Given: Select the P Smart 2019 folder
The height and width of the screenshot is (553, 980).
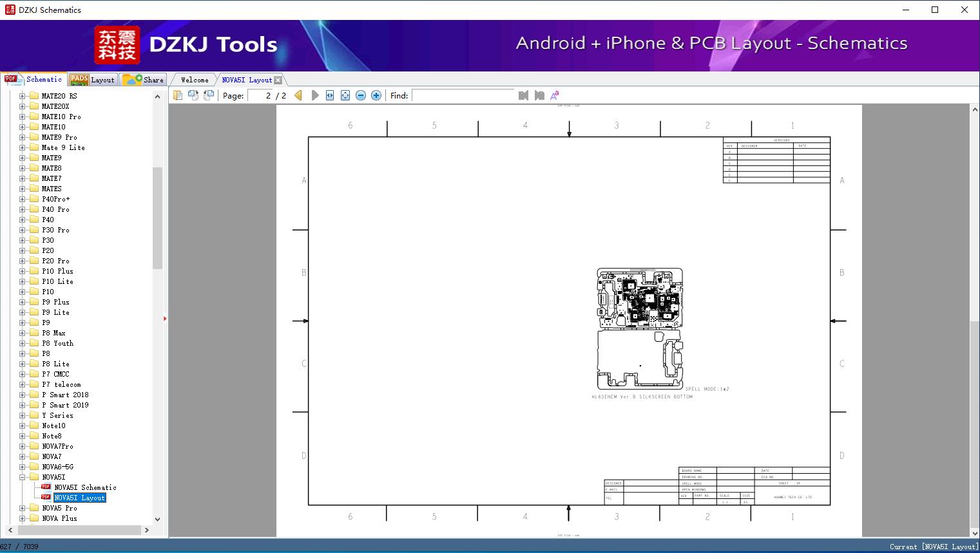Looking at the screenshot, I should click(x=65, y=405).
